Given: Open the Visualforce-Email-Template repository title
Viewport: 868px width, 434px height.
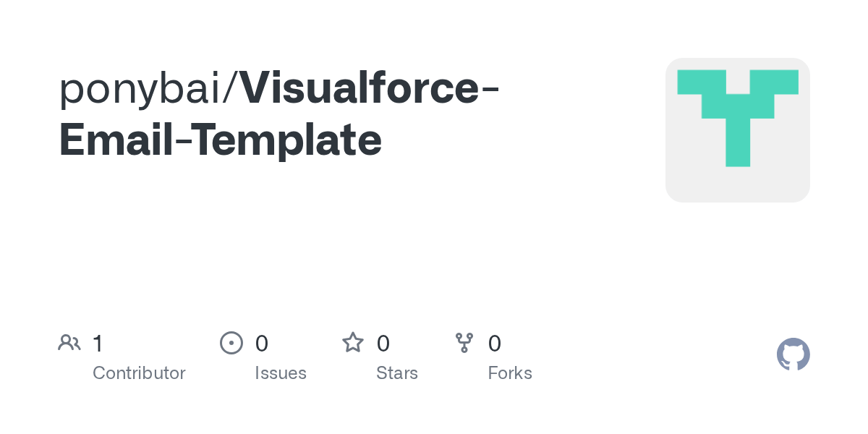Looking at the screenshot, I should point(279,114).
